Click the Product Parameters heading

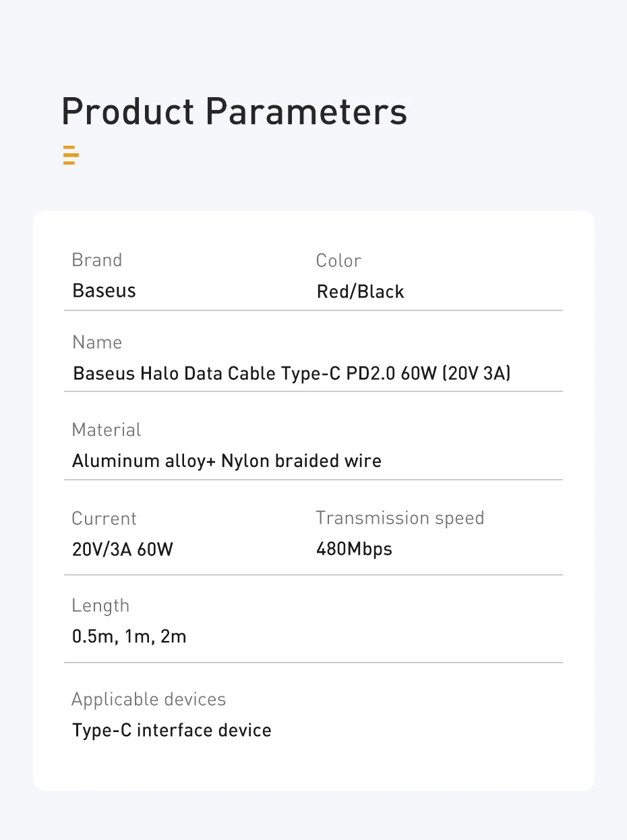point(234,112)
